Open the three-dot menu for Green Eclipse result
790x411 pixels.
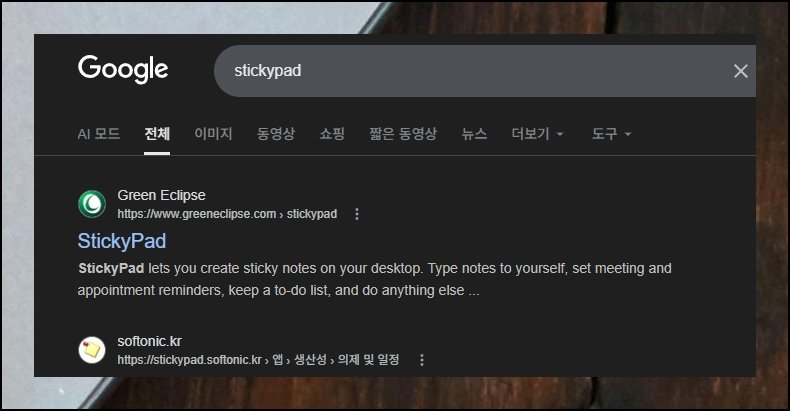(357, 214)
